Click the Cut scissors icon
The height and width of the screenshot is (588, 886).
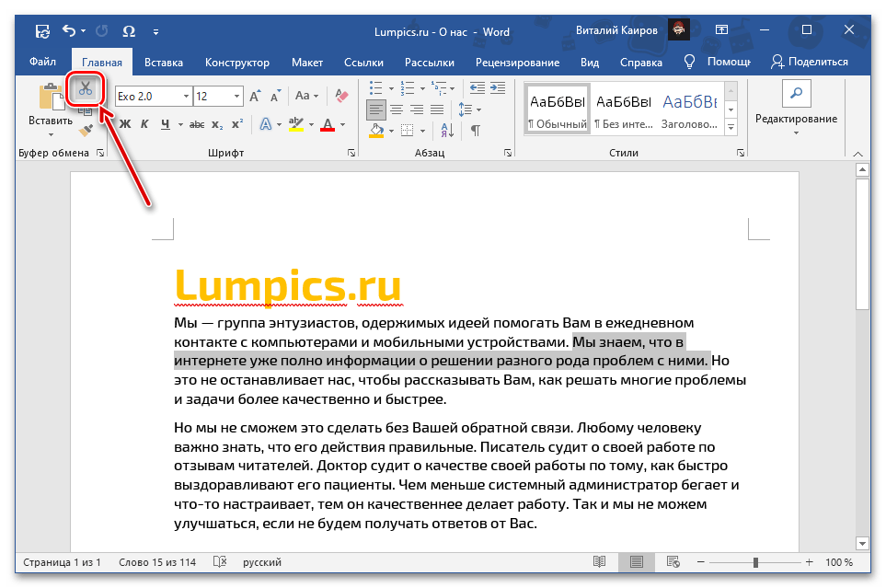(x=86, y=89)
